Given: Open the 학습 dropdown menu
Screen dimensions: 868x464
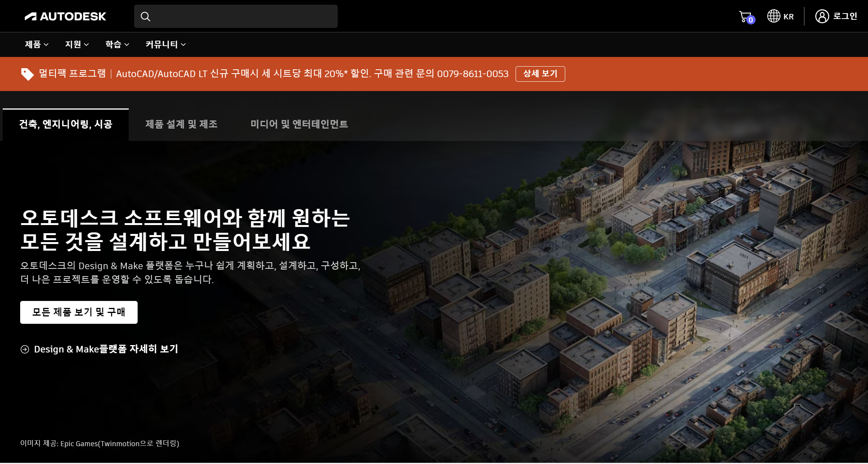Looking at the screenshot, I should tap(117, 45).
